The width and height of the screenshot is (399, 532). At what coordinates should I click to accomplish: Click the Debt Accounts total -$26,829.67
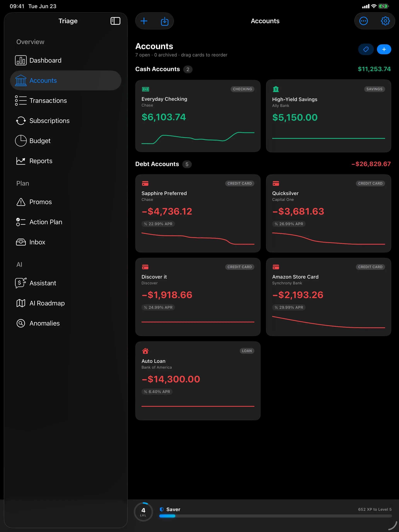371,164
